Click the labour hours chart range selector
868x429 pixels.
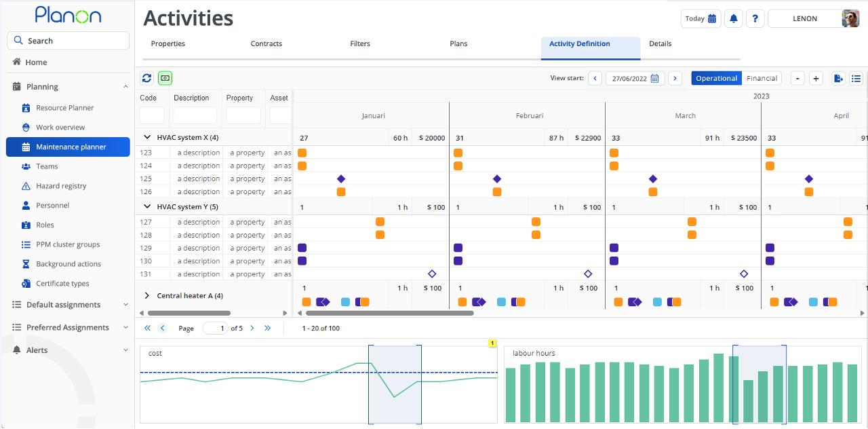point(759,384)
